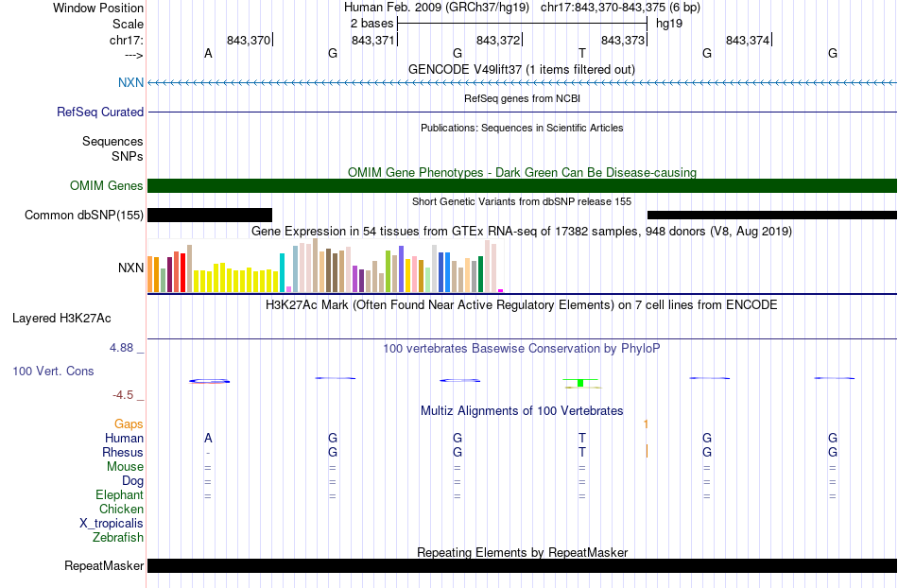Click the A base in the top sequence row
This screenshot has height=588, width=898.
point(208,53)
